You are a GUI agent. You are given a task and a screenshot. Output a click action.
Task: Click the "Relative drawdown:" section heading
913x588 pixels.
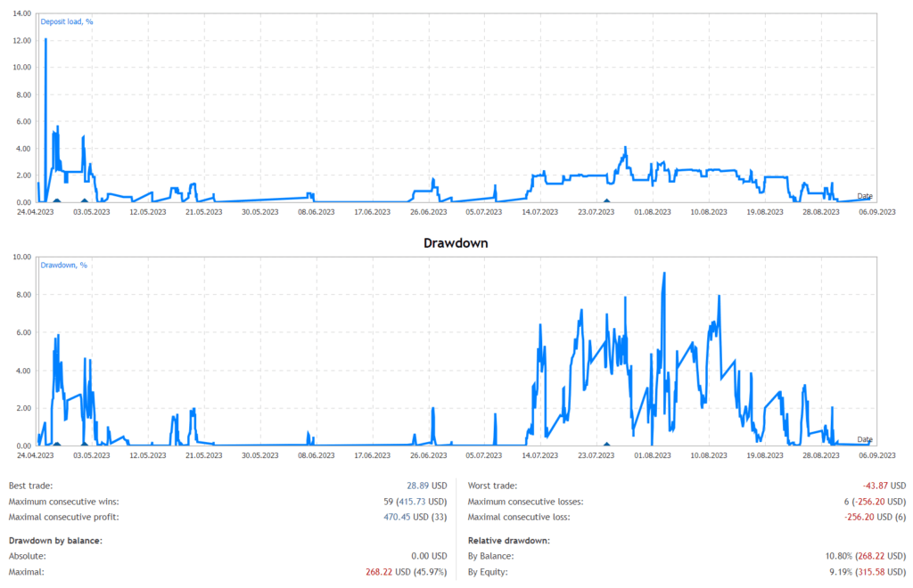[x=509, y=540]
